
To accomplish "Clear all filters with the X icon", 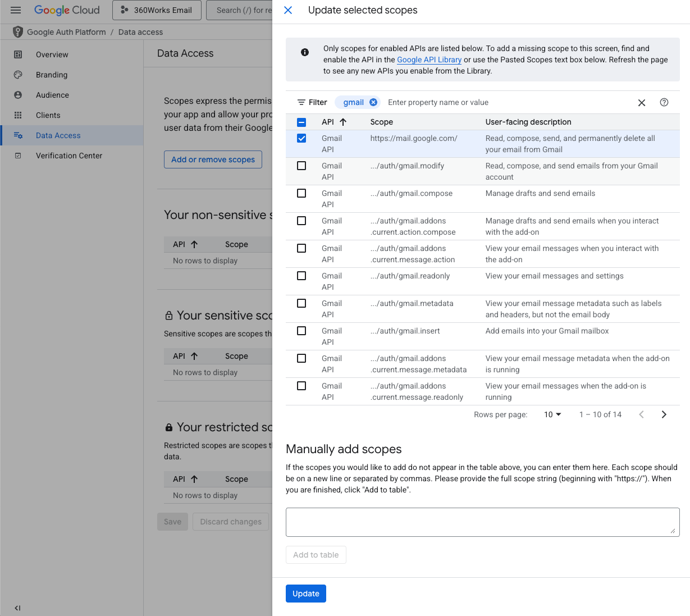I will pos(642,103).
